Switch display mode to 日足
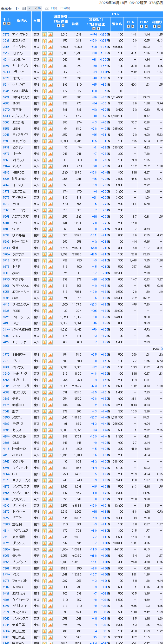 (54, 8)
